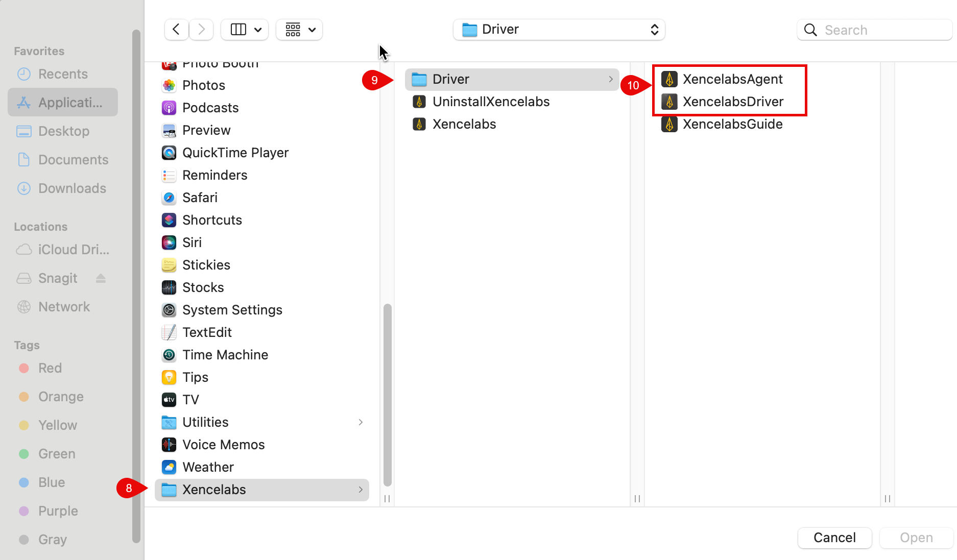The height and width of the screenshot is (560, 957).
Task: Click the first column resize handle
Action: pyautogui.click(x=387, y=498)
